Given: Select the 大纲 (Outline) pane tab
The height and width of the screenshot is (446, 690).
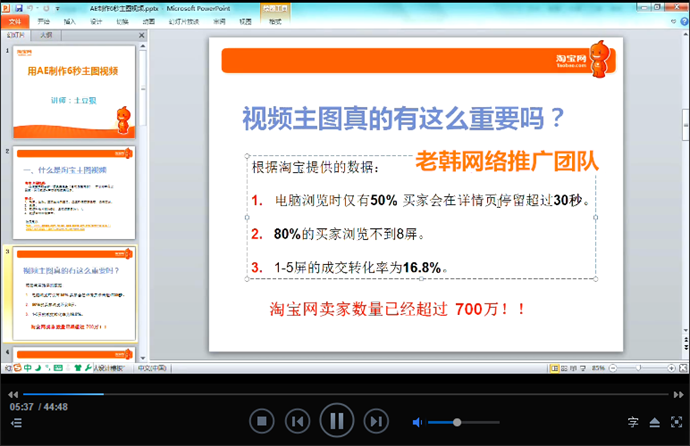Looking at the screenshot, I should coord(46,35).
